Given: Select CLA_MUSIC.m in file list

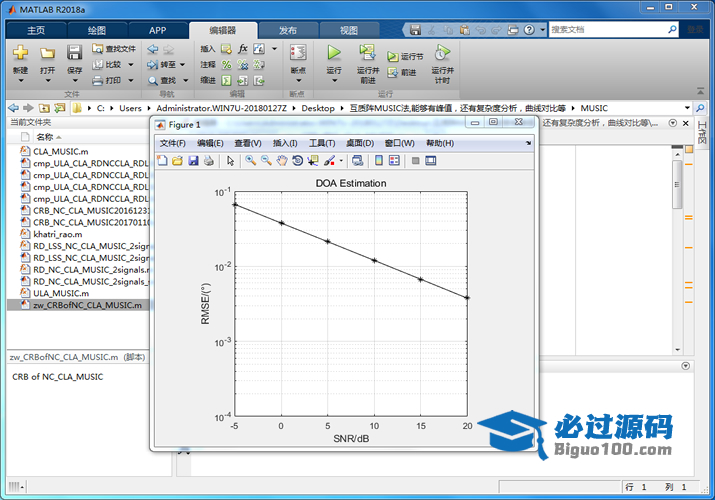Looking at the screenshot, I should (x=61, y=151).
